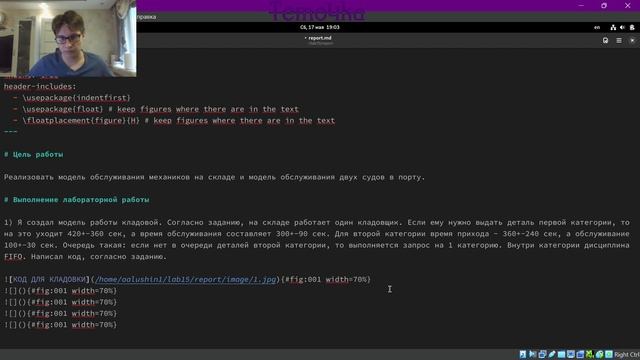
Task: Click the '---' YAML end line
Action: point(11,132)
